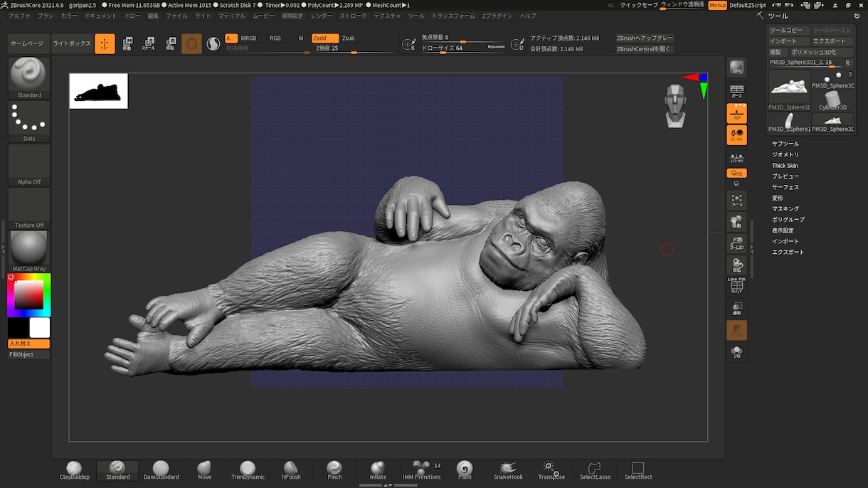Toggle Perspective (パース) view
This screenshot has height=488, width=868.
pos(736,91)
